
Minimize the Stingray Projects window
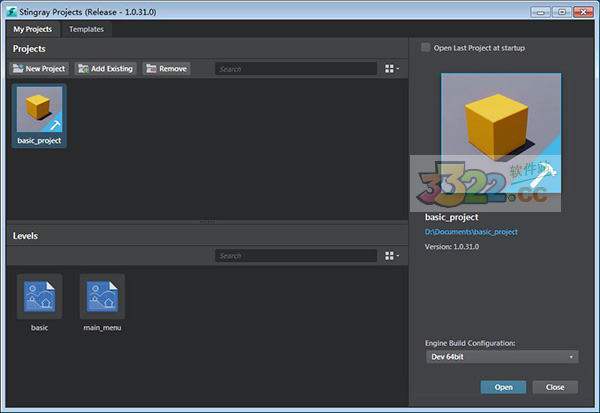tap(541, 12)
